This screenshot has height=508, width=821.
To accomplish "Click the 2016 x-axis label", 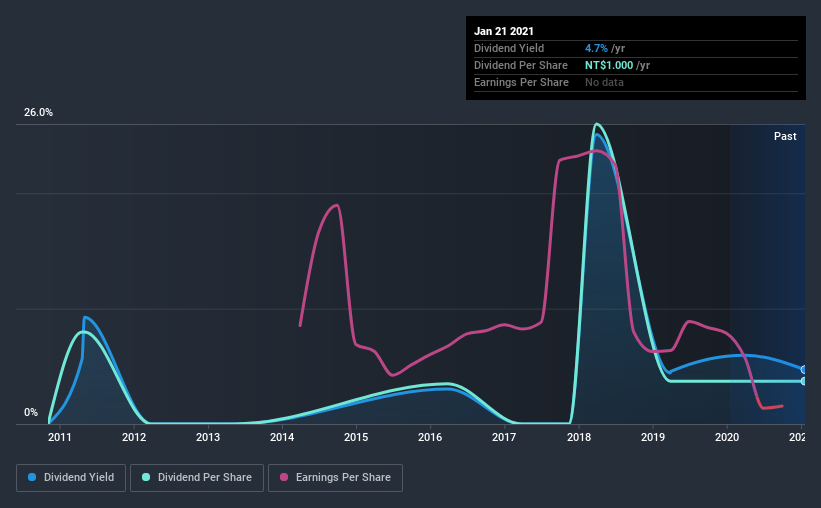I will pos(430,437).
